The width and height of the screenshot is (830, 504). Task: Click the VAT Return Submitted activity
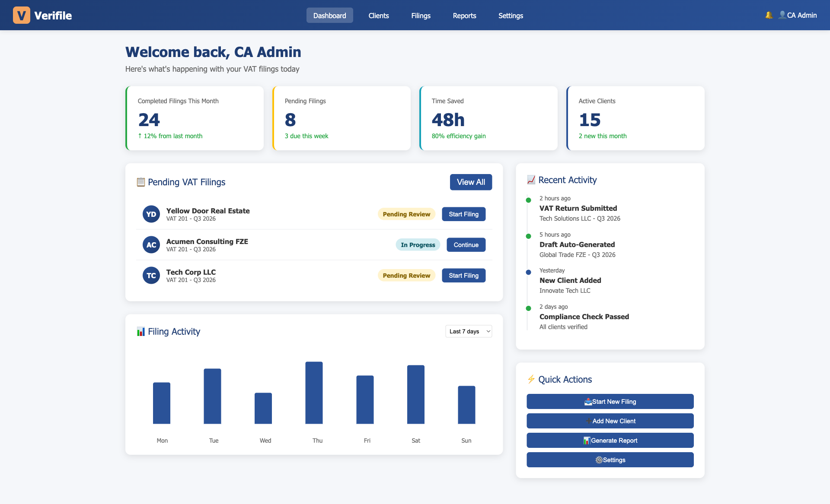point(578,208)
